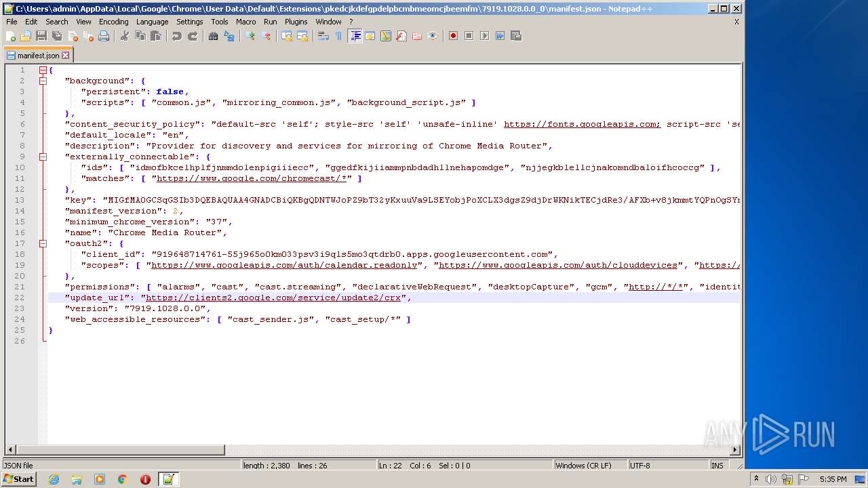Open the Plugins menu
The width and height of the screenshot is (868, 488).
tap(296, 22)
